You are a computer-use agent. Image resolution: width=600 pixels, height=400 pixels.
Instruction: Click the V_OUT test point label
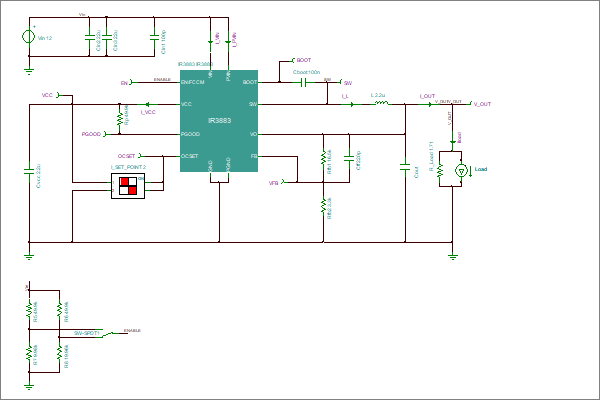pyautogui.click(x=482, y=104)
